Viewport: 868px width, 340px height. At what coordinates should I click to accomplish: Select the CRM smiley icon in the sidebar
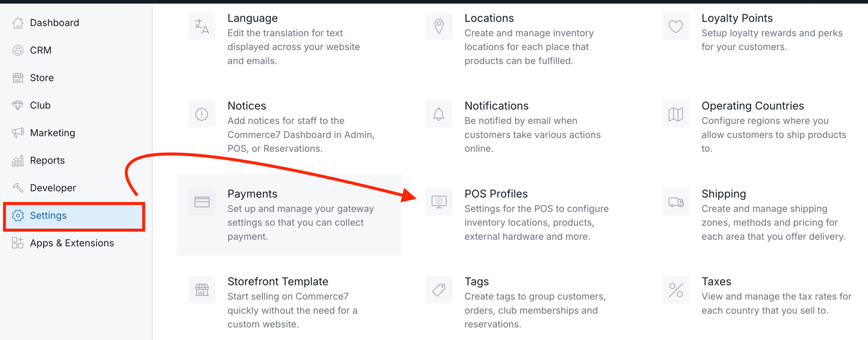coord(17,50)
